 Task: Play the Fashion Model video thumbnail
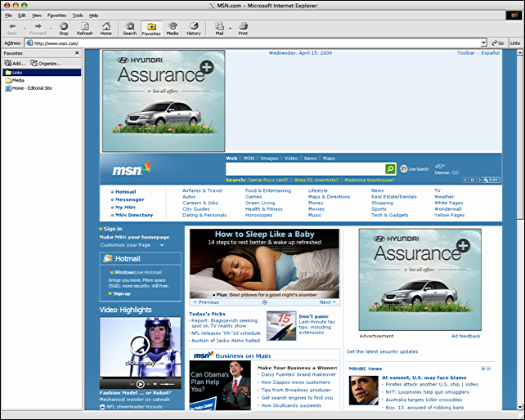point(141,347)
